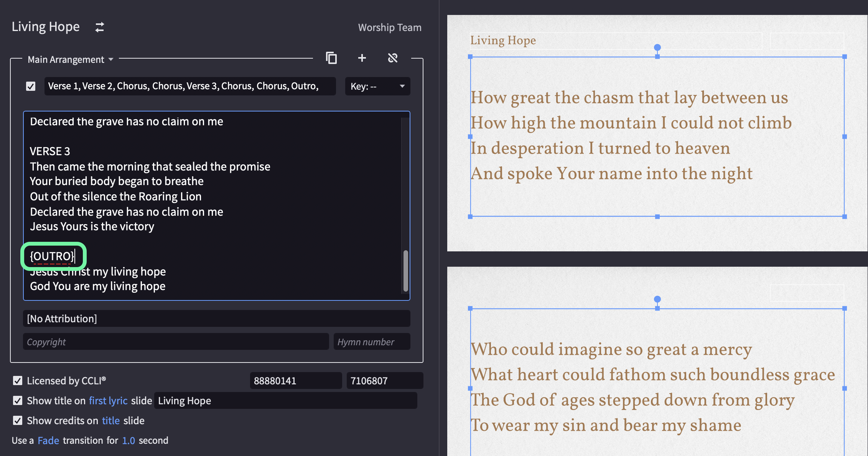868x456 pixels.
Task: Add a new arrangement with the plus icon
Action: click(x=362, y=58)
